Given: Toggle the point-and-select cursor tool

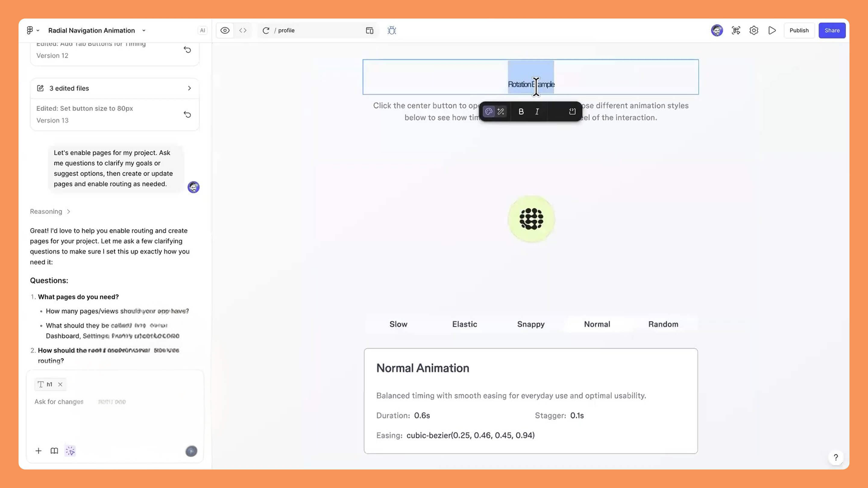Looking at the screenshot, I should [x=70, y=451].
